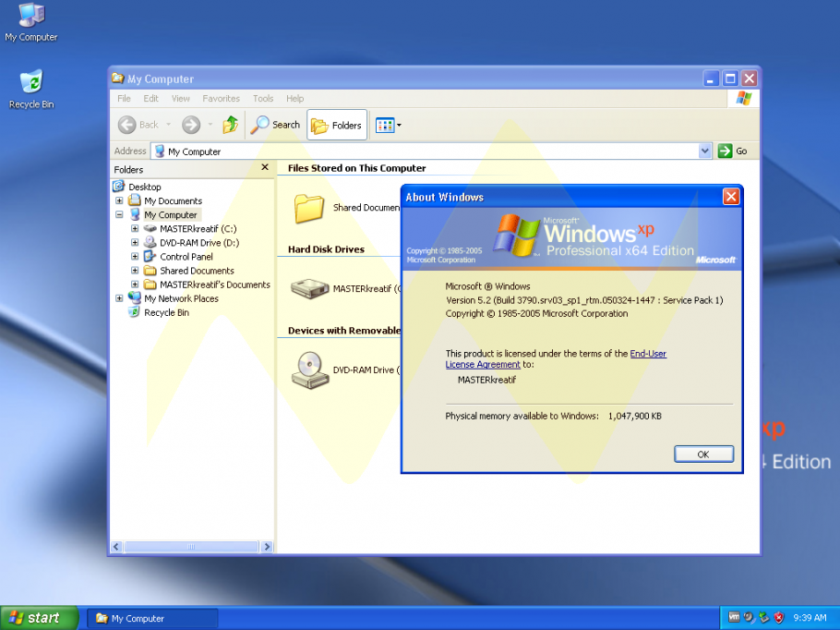The height and width of the screenshot is (630, 840).
Task: Click the Go button
Action: pos(732,151)
